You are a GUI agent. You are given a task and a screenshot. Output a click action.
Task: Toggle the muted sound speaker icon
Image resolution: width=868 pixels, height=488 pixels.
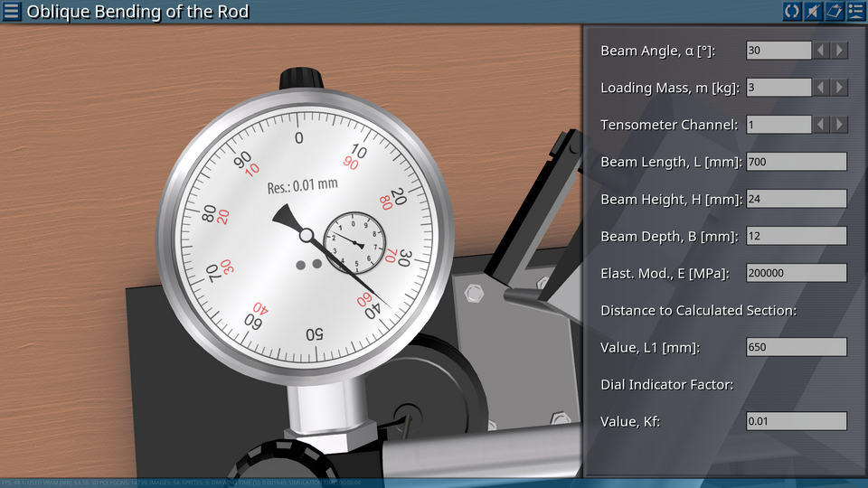(x=813, y=11)
